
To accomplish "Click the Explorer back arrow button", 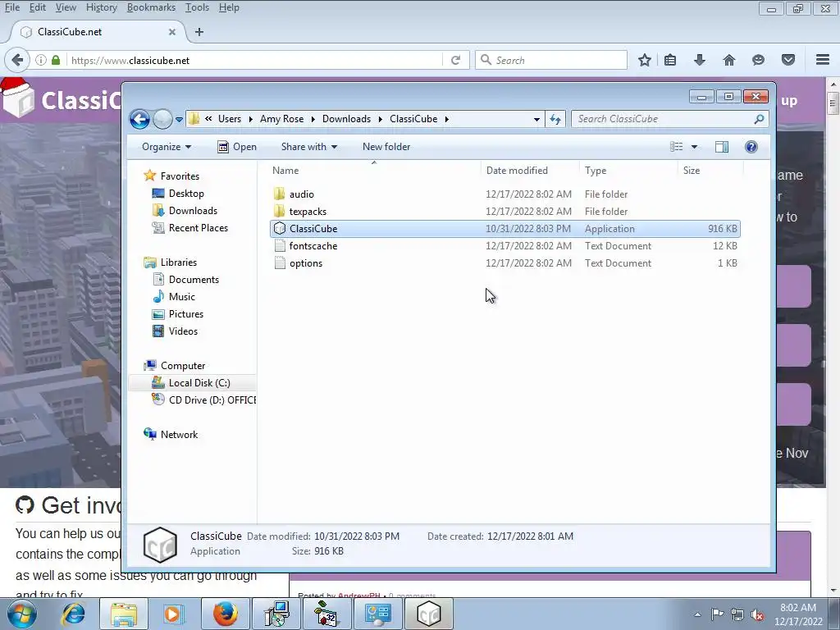I will pyautogui.click(x=139, y=119).
